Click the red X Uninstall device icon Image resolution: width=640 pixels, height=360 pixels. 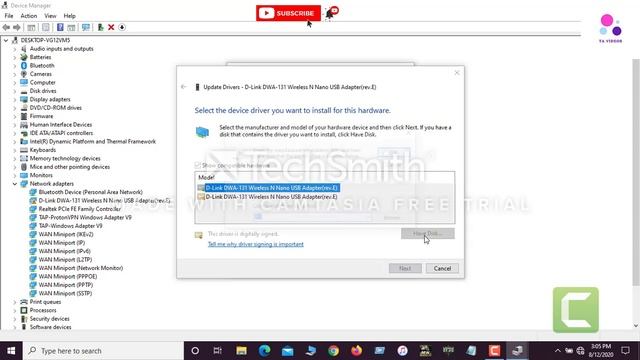[x=111, y=27]
